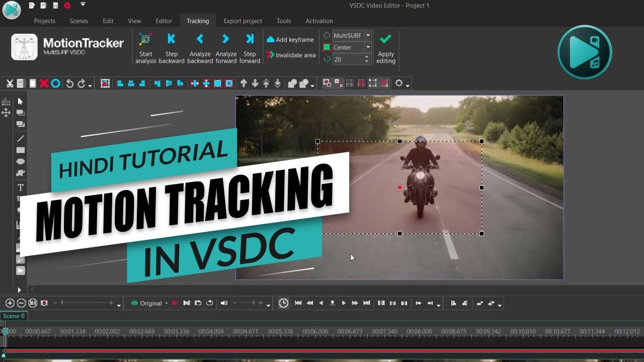Click the move down one layer arrow
Viewport: 644px width, 362px height.
[255, 83]
